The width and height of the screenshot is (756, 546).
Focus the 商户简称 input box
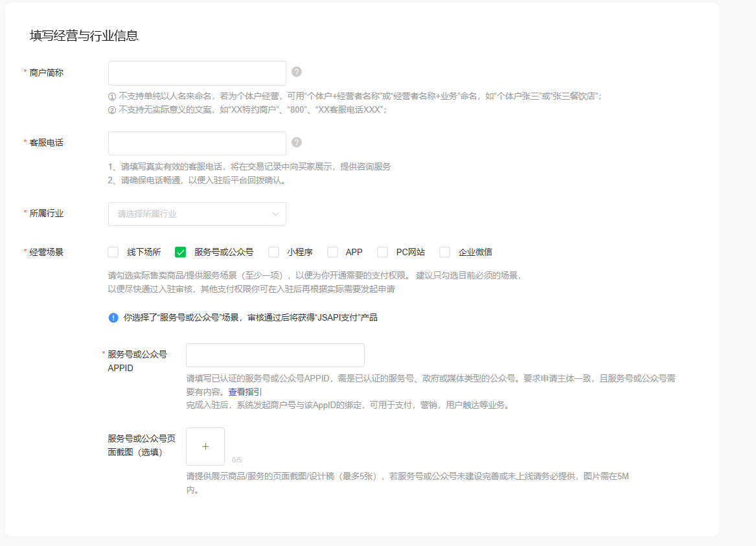click(x=197, y=73)
